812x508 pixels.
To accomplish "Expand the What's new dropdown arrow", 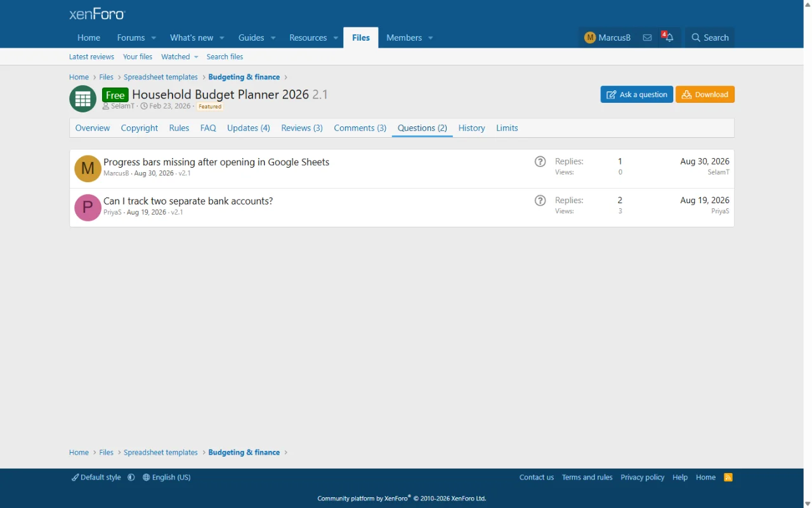I will [x=222, y=38].
